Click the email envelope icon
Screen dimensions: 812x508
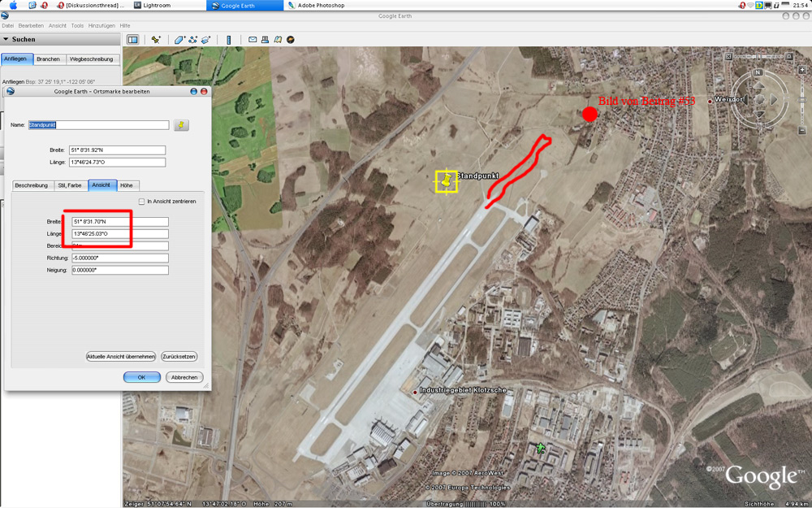pyautogui.click(x=253, y=39)
